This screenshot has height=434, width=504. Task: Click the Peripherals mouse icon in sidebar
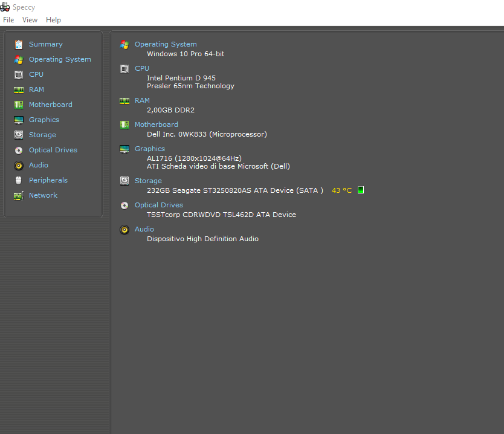19,180
